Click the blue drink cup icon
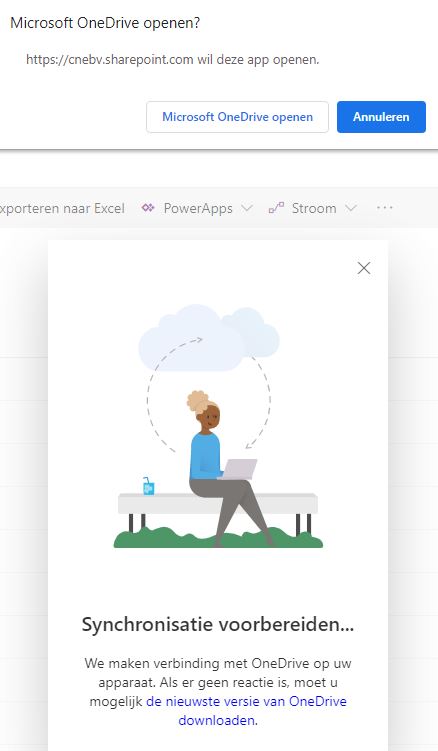 (x=149, y=486)
